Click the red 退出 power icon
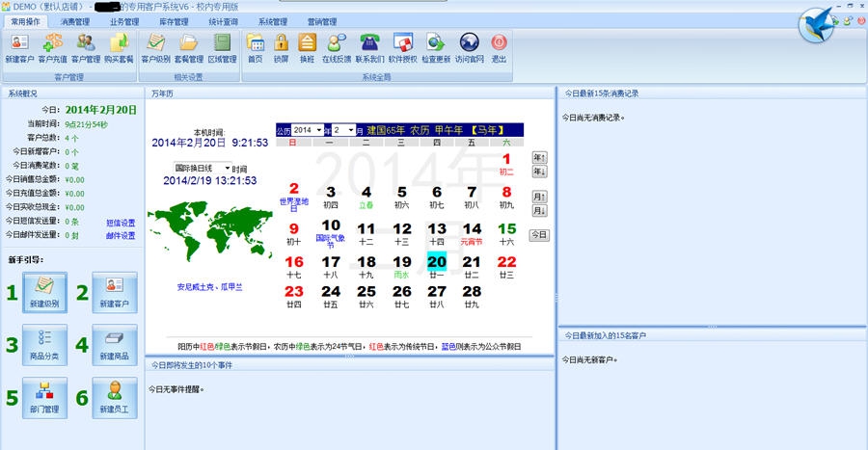Viewport: 868px width, 450px height. click(499, 48)
